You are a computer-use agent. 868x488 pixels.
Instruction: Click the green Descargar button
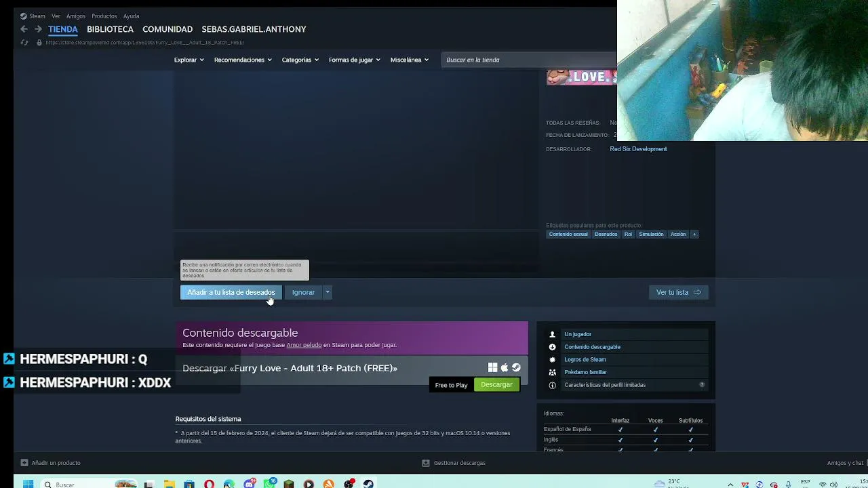(496, 384)
